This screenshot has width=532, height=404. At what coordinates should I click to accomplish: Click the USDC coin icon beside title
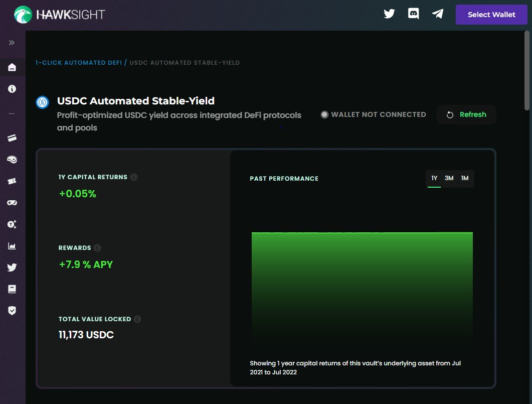click(x=43, y=102)
